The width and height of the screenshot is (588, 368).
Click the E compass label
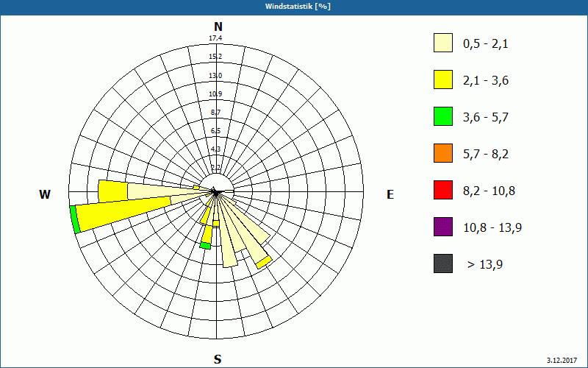tap(390, 194)
